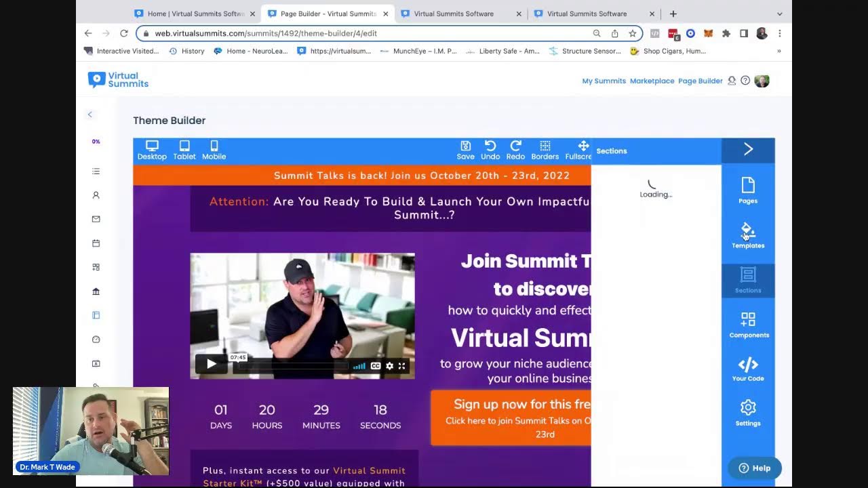Image resolution: width=868 pixels, height=488 pixels.
Task: Open the Help chat button
Action: (754, 468)
